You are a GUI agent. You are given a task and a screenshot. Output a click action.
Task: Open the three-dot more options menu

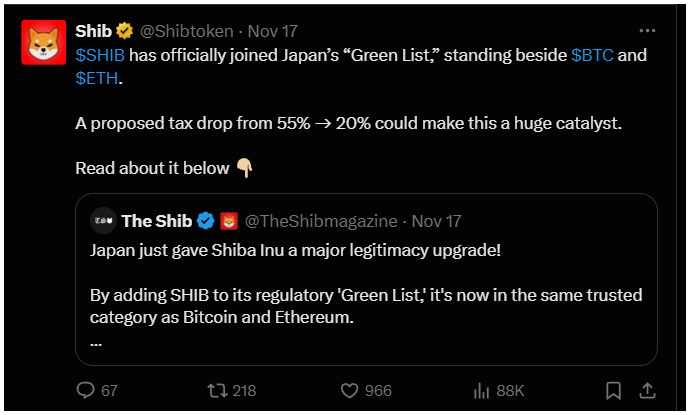tap(647, 31)
